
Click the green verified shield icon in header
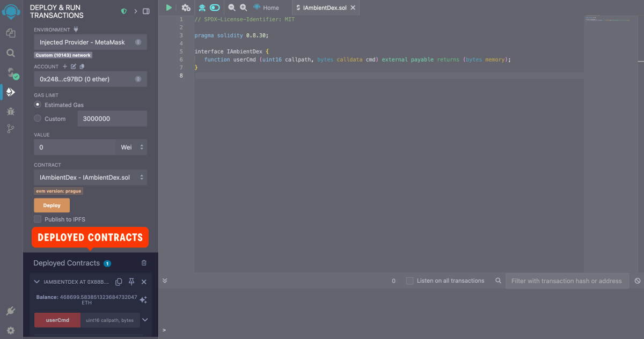[124, 11]
